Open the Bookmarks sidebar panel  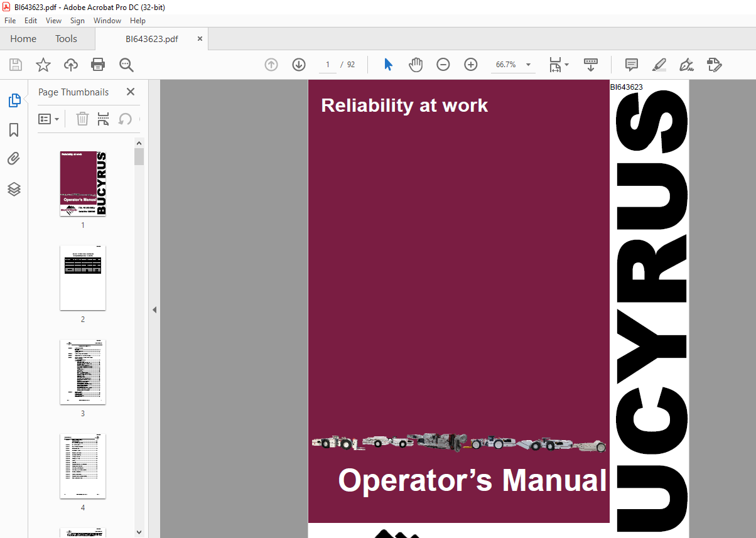[14, 130]
